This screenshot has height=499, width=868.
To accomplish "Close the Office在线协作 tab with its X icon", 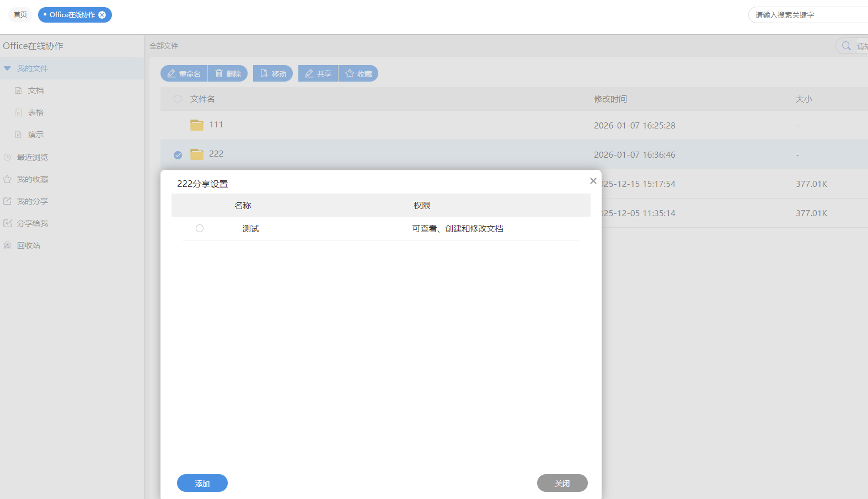I will pos(102,15).
